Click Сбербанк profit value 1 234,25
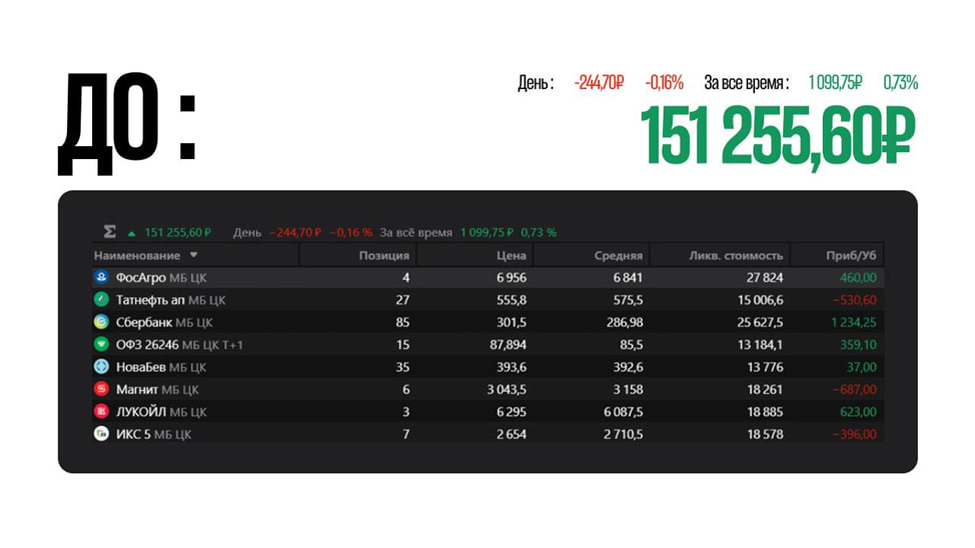 click(854, 322)
